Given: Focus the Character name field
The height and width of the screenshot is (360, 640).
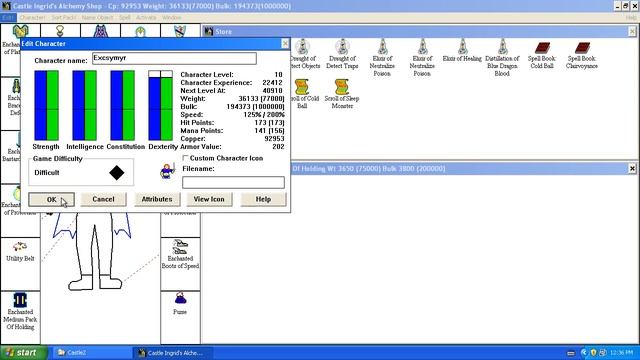Looking at the screenshot, I should click(x=174, y=58).
